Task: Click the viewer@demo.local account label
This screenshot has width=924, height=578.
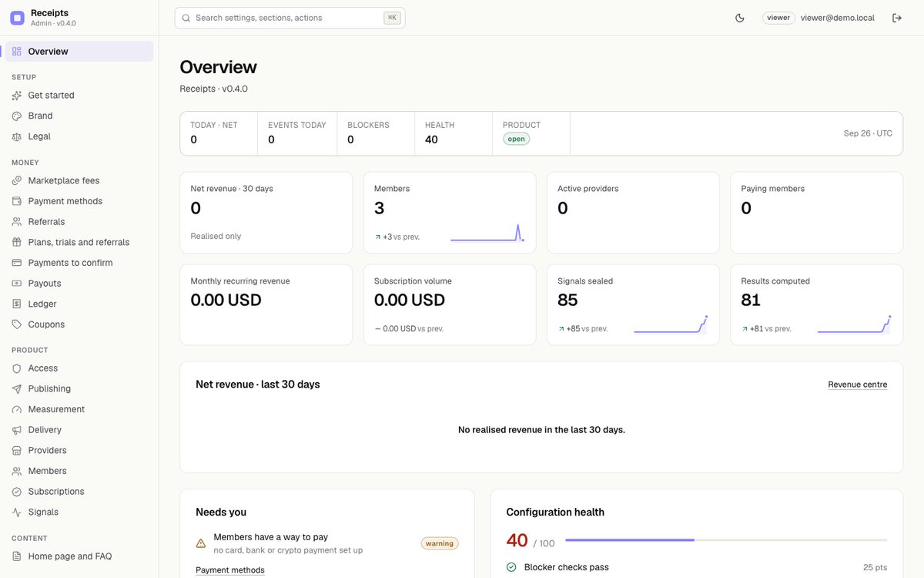Action: (x=838, y=18)
